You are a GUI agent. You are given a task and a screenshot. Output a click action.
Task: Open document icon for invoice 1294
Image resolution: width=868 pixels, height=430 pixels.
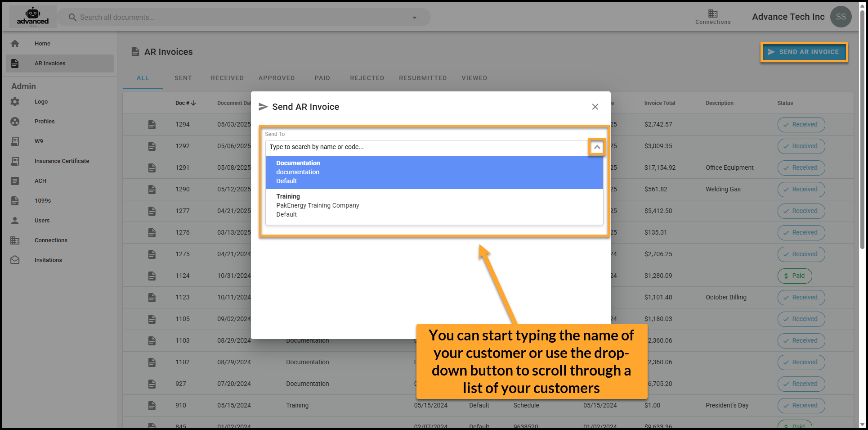click(152, 125)
